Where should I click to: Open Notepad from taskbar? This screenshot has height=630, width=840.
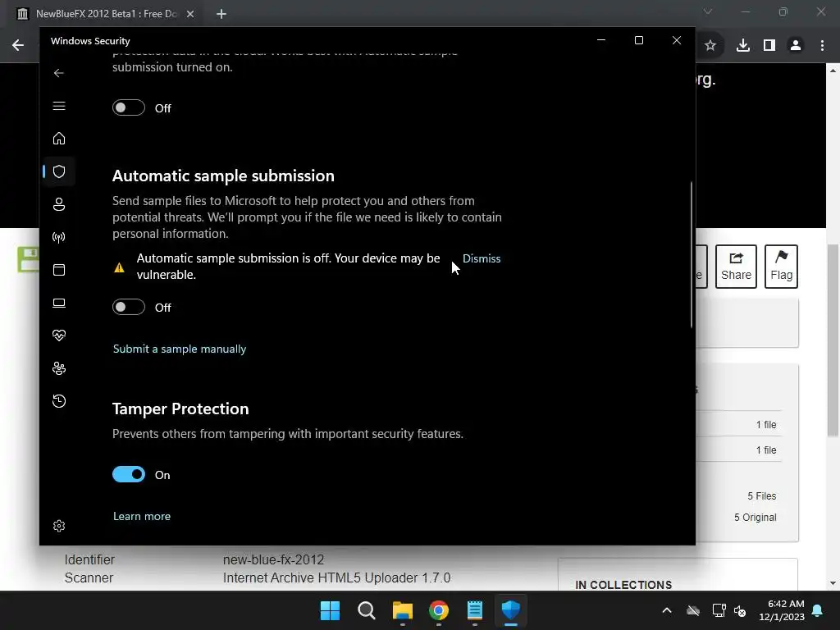click(x=475, y=610)
